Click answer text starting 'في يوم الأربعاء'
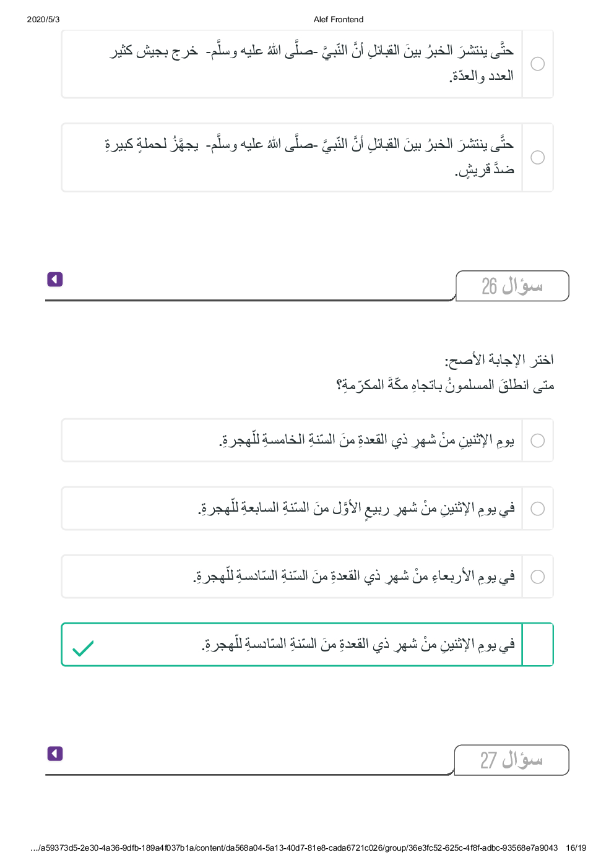 click(354, 577)
